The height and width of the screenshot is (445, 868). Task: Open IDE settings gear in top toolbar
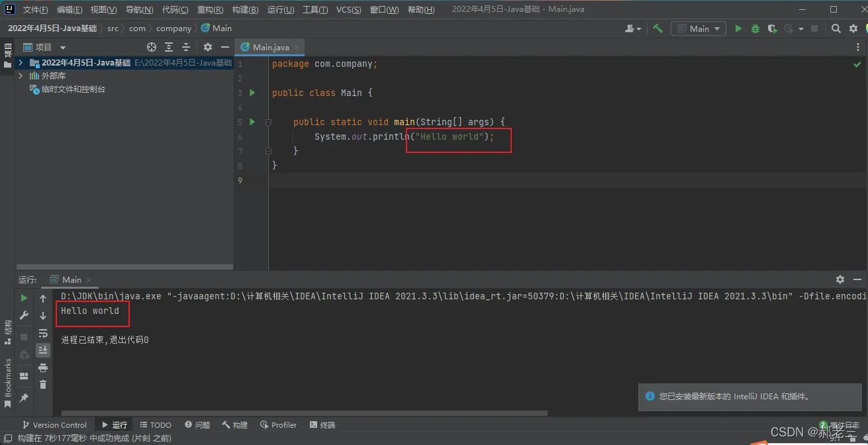[853, 28]
